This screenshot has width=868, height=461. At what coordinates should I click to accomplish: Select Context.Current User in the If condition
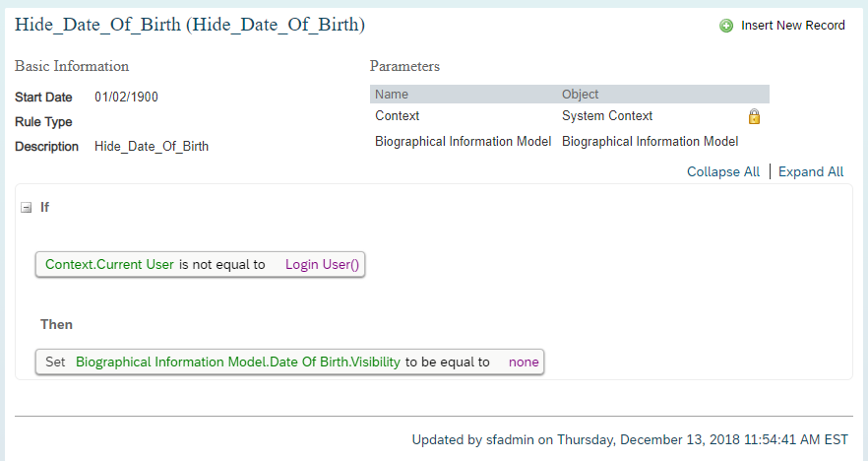pyautogui.click(x=109, y=264)
